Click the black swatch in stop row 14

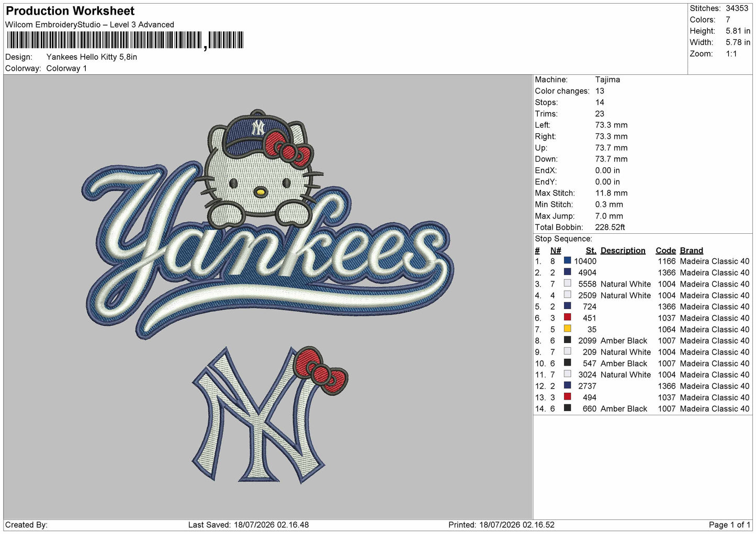[x=567, y=407]
